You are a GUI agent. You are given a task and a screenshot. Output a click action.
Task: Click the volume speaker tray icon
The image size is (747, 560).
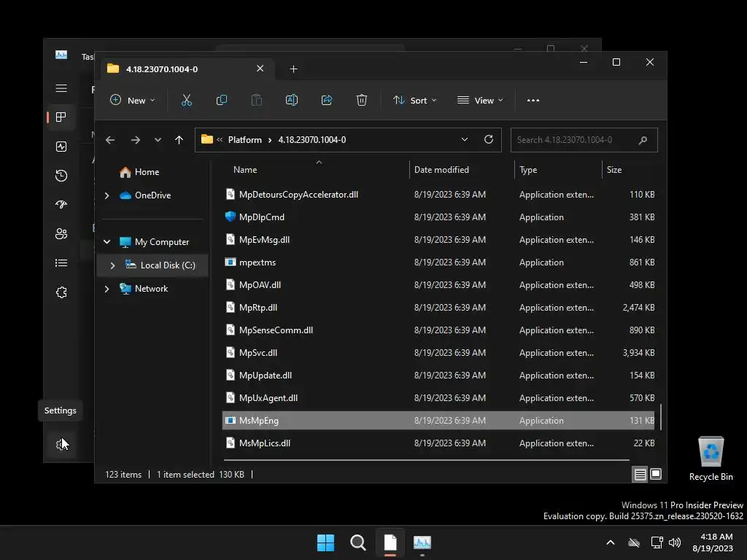point(675,542)
